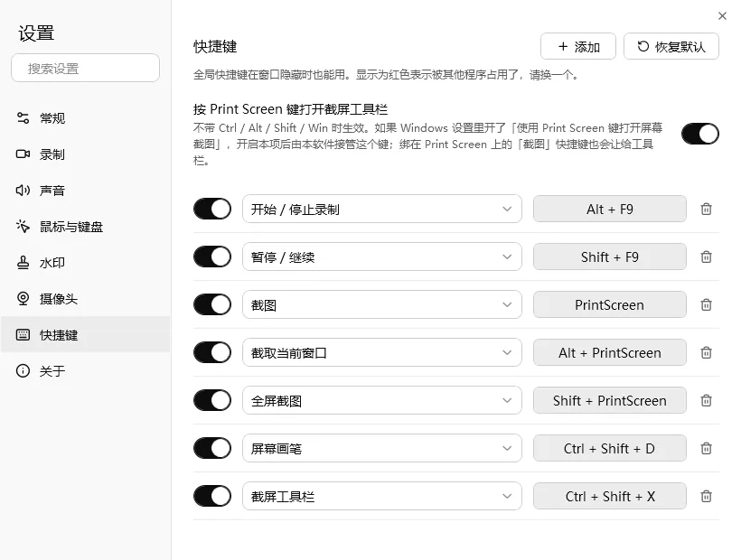The width and height of the screenshot is (741, 560).
Task: Open the 关于 section
Action: click(x=85, y=371)
